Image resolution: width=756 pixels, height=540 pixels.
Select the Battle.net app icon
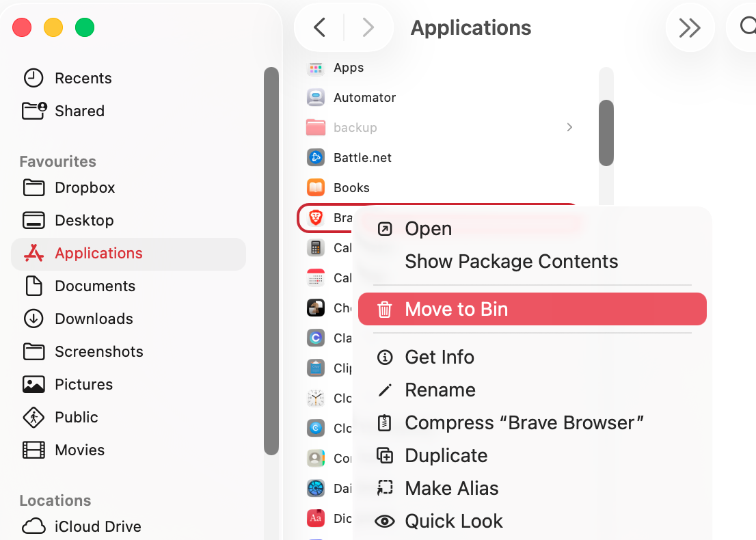[316, 157]
